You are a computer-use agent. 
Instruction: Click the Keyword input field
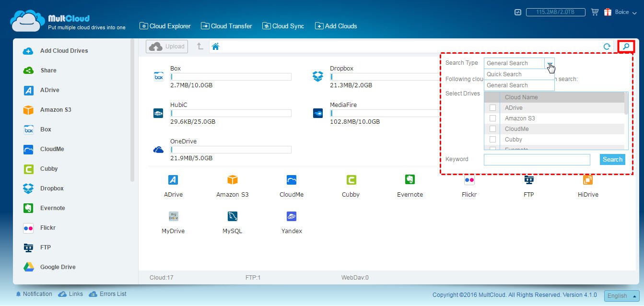point(537,160)
